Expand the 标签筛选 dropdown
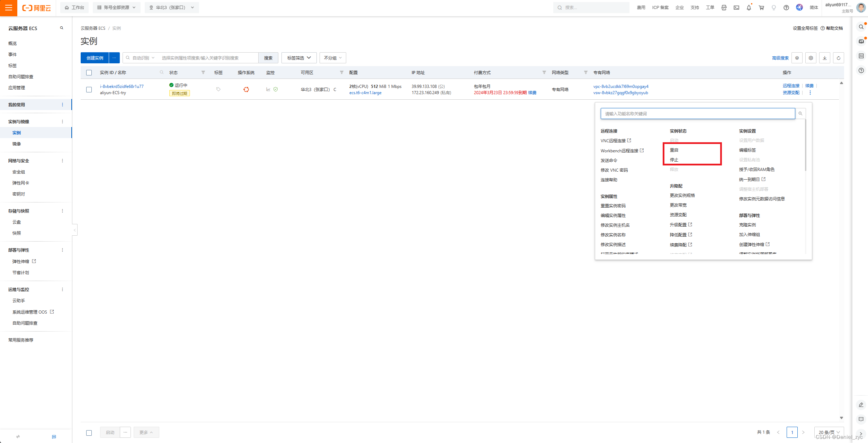 click(299, 58)
